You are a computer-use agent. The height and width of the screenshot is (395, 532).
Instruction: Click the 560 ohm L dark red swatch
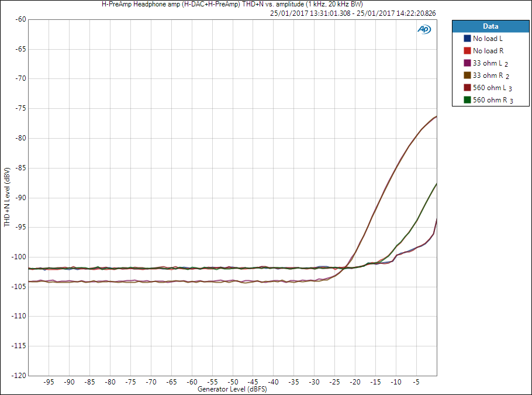pos(467,88)
